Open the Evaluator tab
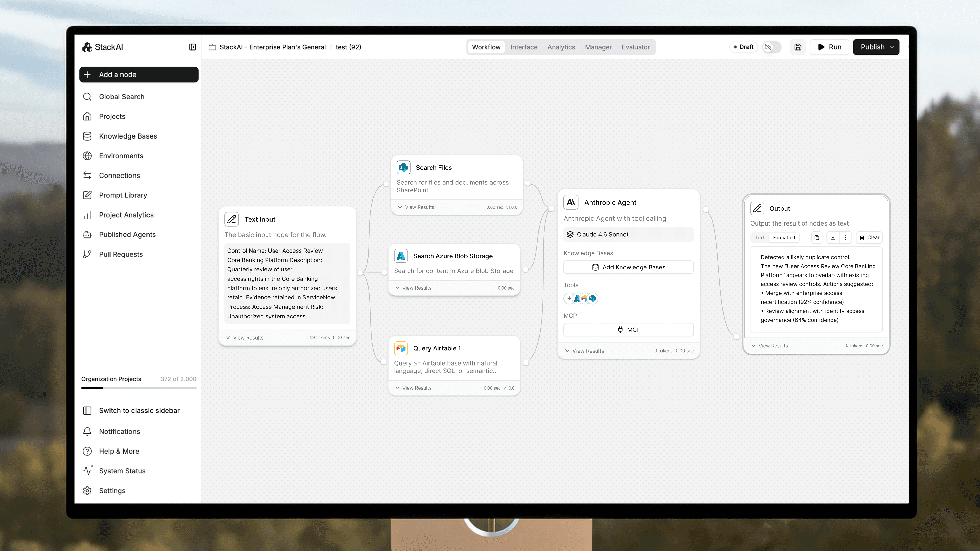This screenshot has width=980, height=551. tap(635, 47)
